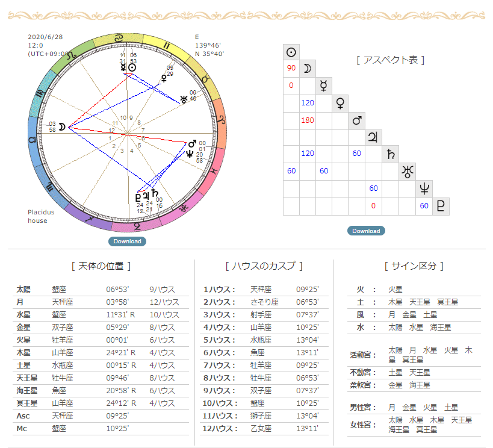This screenshot has width=493, height=448.
Task: Select the Mars glyph in the aspect table
Action: (x=356, y=120)
